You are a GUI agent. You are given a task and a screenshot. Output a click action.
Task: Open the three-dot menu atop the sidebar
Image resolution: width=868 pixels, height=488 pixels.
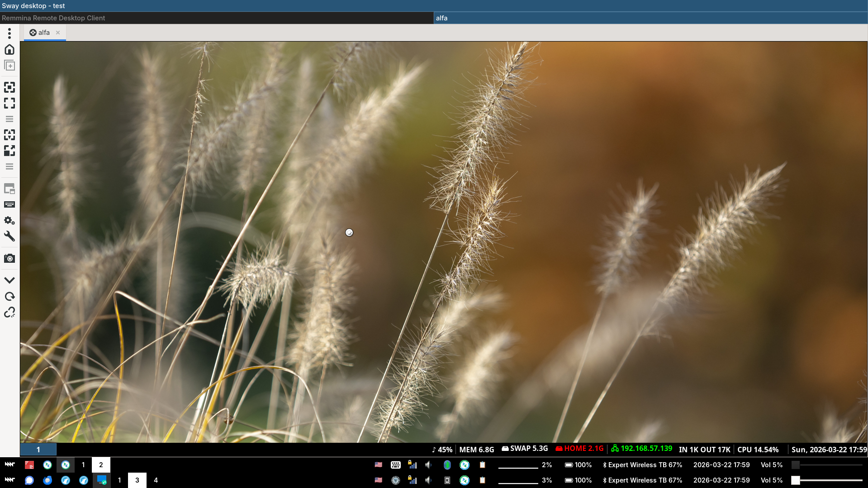point(9,33)
